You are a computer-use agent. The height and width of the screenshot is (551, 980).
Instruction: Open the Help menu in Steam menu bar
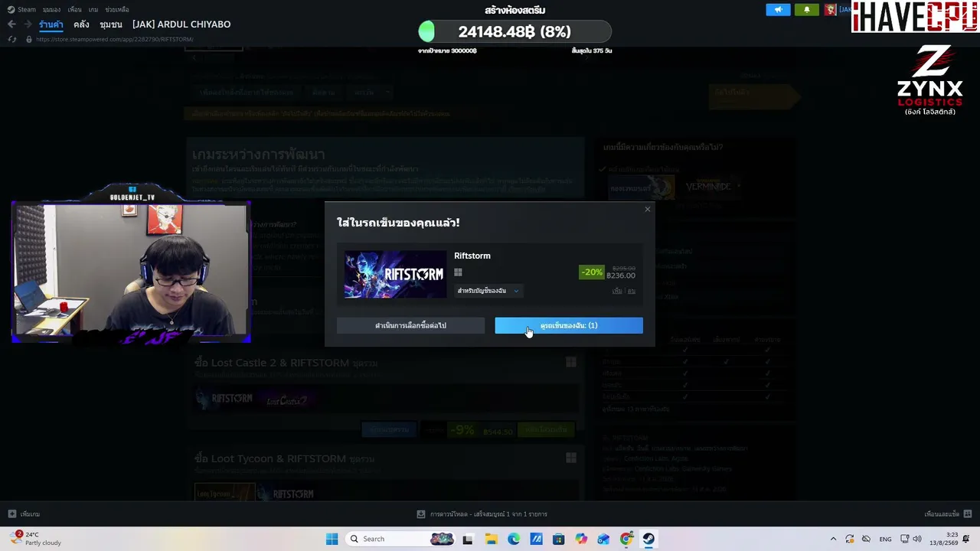pyautogui.click(x=117, y=9)
